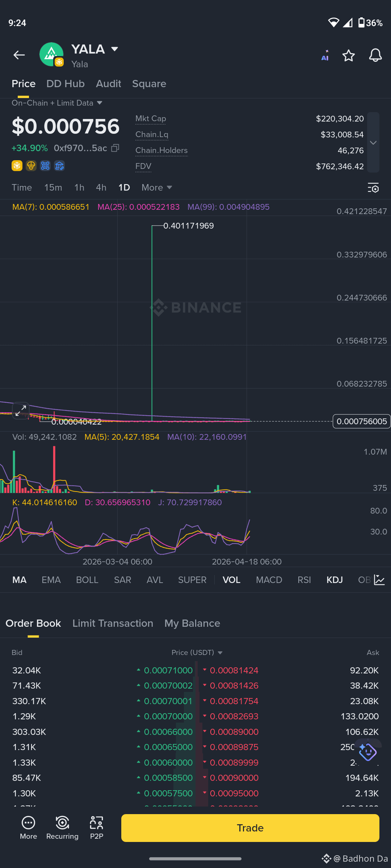Switch to DD Hub tab
Viewport: 391px width, 868px height.
click(x=66, y=84)
